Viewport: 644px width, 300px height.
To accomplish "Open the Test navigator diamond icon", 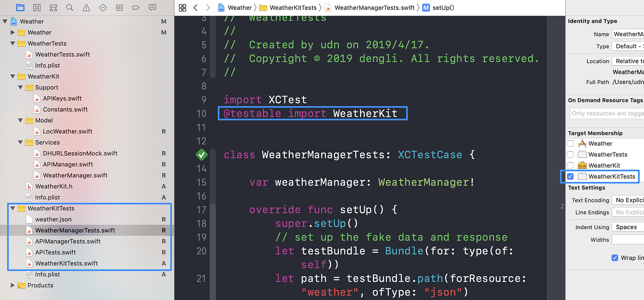I will 103,7.
